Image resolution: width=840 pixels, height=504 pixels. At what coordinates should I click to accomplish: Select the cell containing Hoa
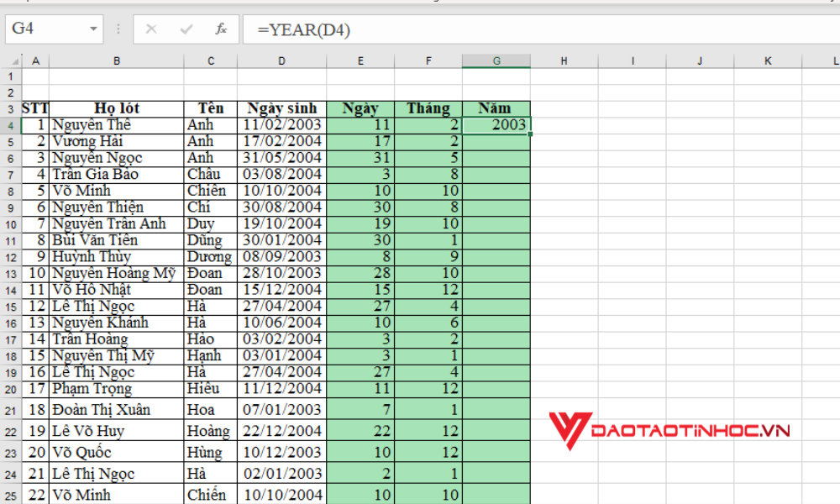(x=210, y=409)
